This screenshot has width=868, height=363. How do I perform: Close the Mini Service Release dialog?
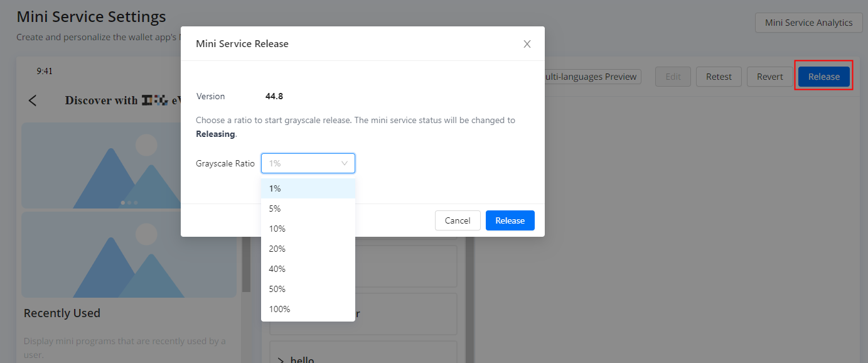[527, 44]
